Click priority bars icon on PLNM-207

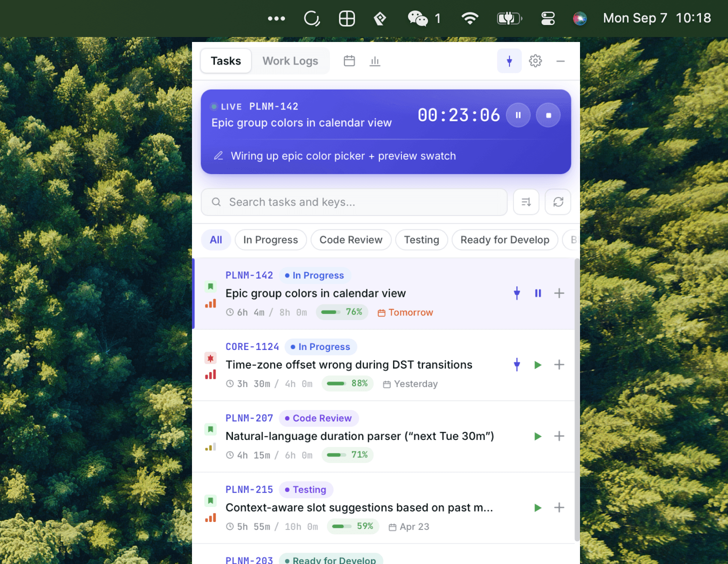coord(210,446)
